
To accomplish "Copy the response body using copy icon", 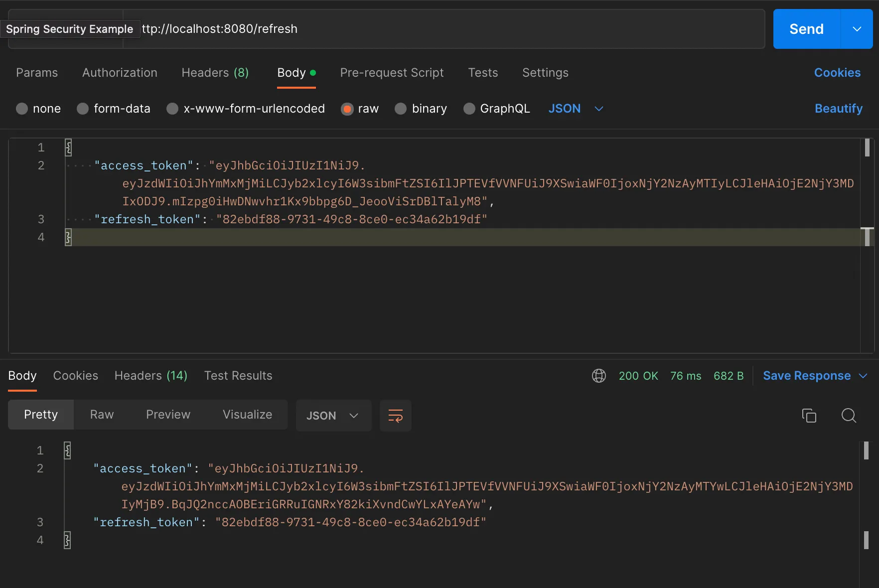I will point(809,415).
